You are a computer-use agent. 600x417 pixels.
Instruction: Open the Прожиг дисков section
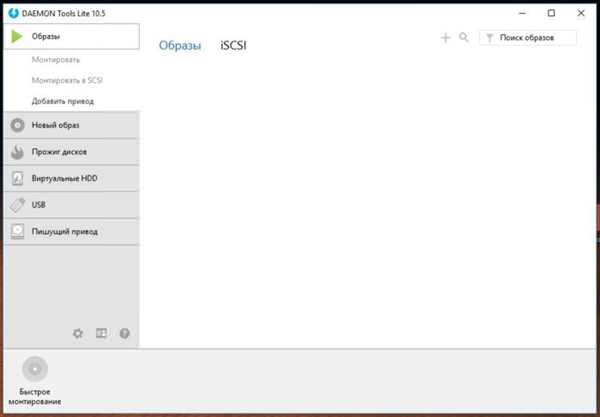coord(72,152)
